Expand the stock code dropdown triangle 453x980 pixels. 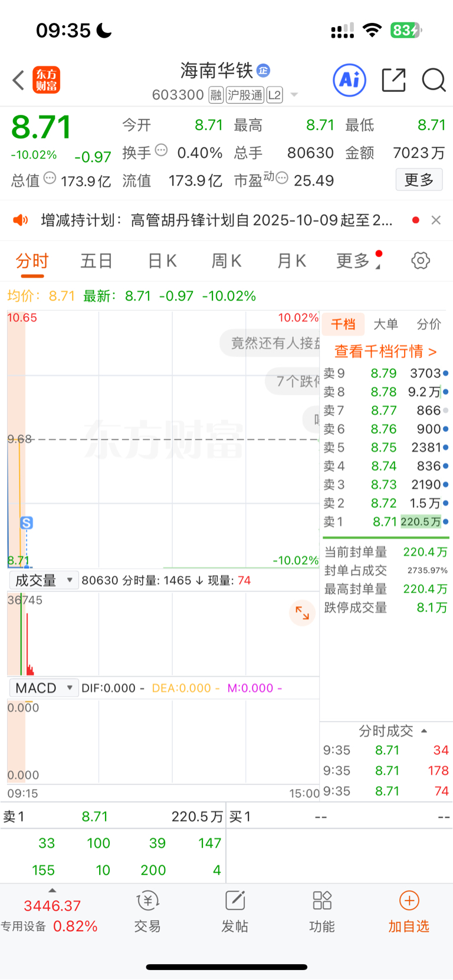[x=294, y=95]
